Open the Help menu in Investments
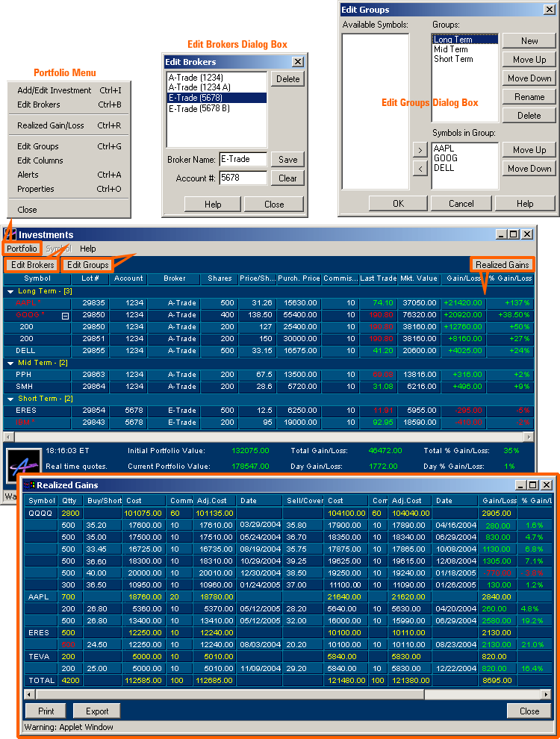560x739 pixels. click(87, 249)
